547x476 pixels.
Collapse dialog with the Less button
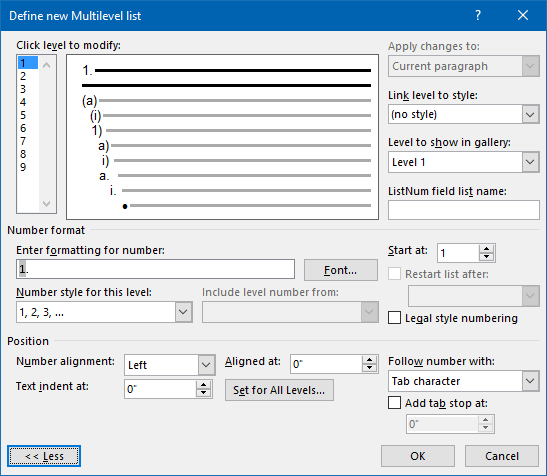pyautogui.click(x=44, y=456)
